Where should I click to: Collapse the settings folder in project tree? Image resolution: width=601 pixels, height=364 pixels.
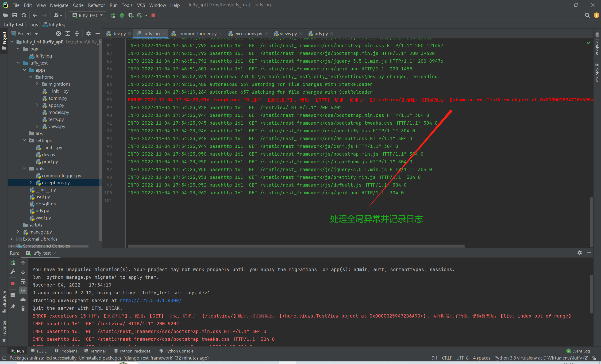point(24,140)
